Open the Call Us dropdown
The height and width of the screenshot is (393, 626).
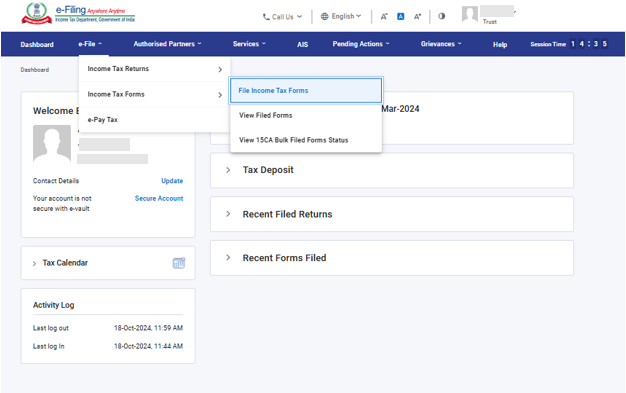coord(282,17)
